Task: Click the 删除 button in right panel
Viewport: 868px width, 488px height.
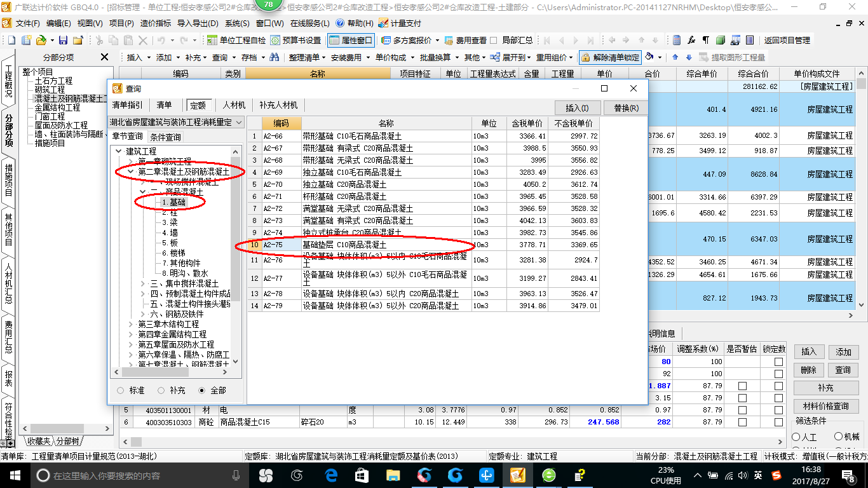Action: (x=809, y=370)
